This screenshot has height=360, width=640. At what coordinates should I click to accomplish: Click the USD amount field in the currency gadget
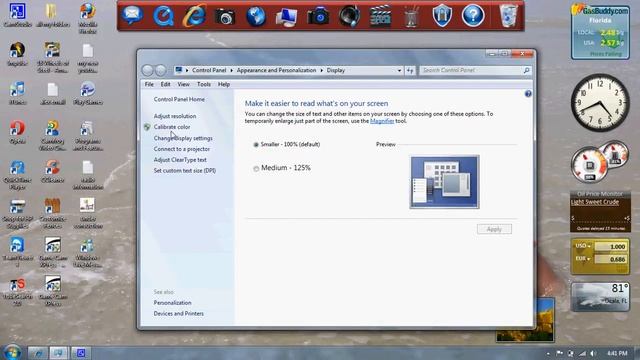610,247
